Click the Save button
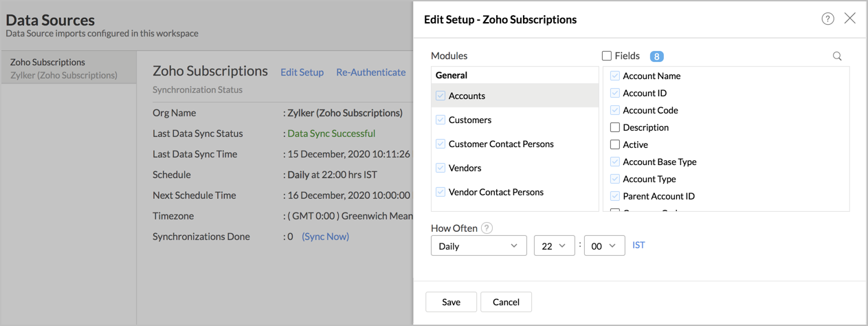 (451, 302)
